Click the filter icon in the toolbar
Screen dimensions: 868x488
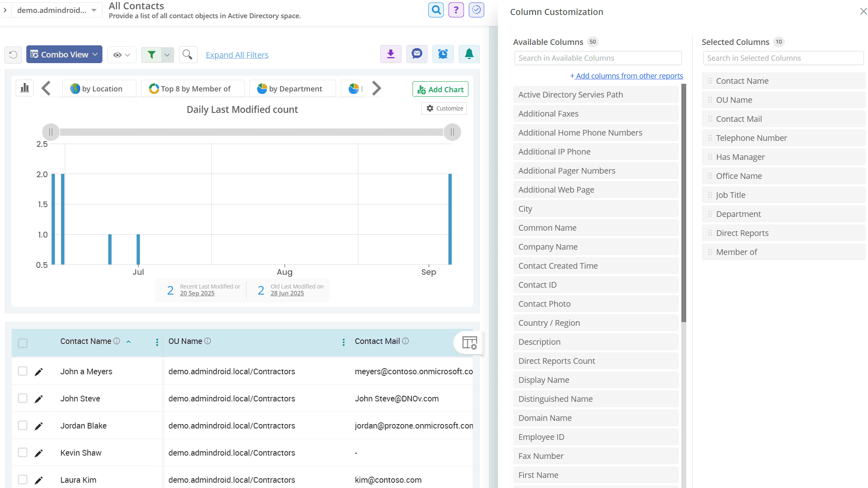point(151,54)
